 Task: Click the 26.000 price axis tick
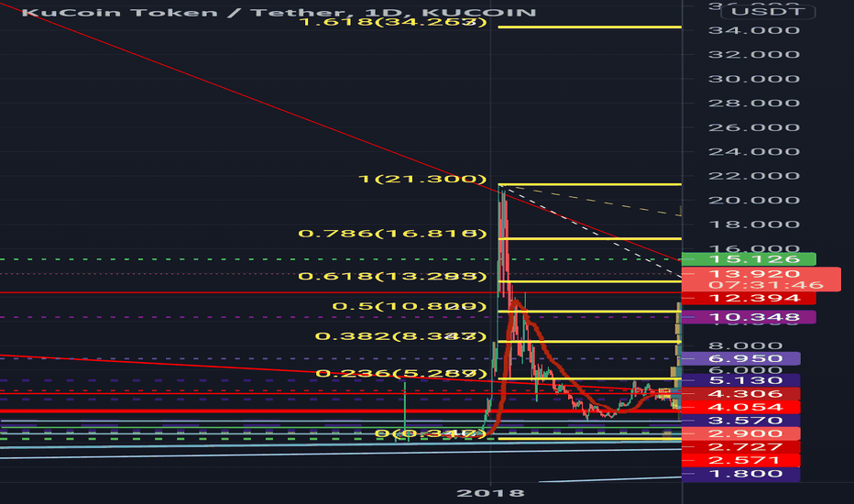pos(754,127)
